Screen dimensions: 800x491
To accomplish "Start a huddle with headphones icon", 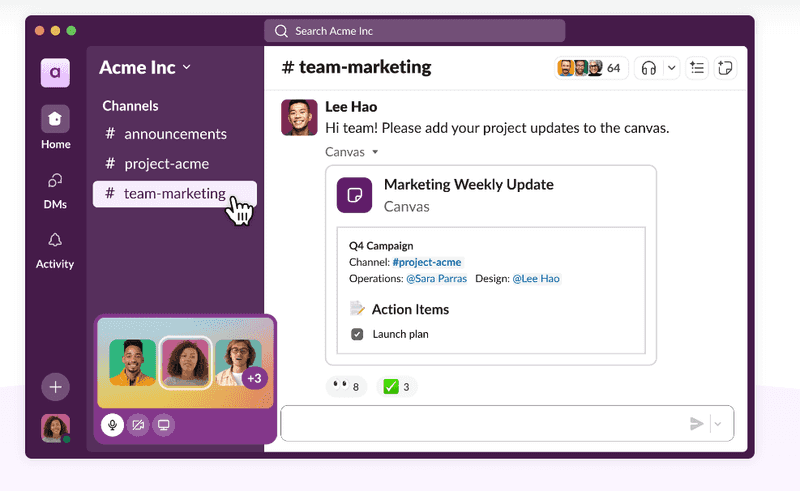I will point(648,68).
